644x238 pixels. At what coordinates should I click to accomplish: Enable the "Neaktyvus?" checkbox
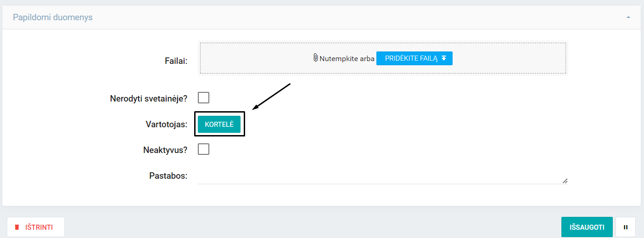(203, 149)
